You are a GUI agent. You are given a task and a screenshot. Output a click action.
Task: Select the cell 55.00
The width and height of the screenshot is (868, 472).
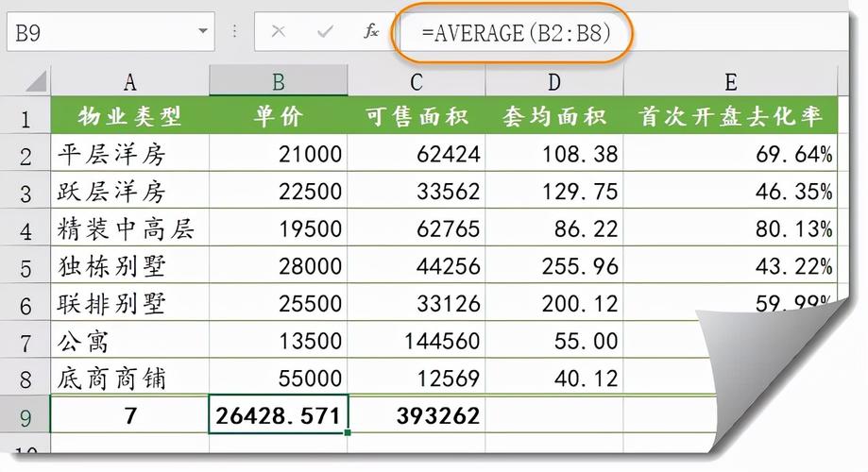(x=554, y=340)
